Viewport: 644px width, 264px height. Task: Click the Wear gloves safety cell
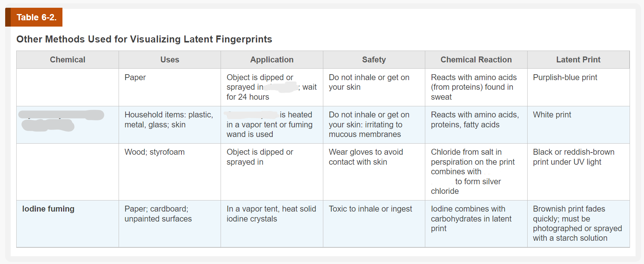pos(366,157)
